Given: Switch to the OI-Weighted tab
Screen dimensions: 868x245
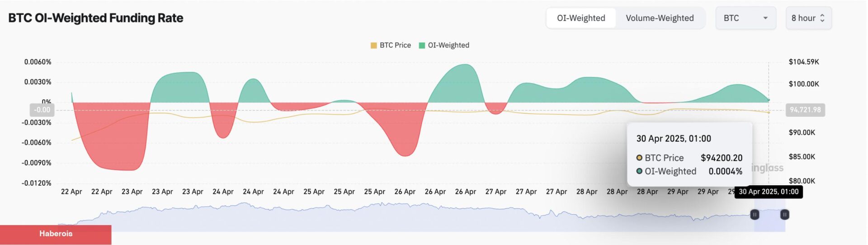Looking at the screenshot, I should click(581, 18).
